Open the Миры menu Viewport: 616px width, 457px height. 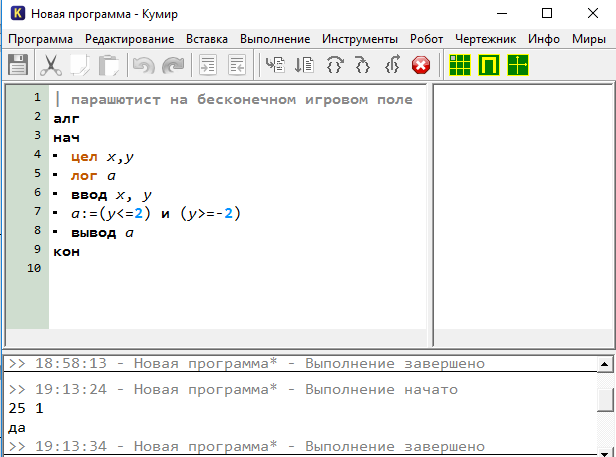[588, 39]
